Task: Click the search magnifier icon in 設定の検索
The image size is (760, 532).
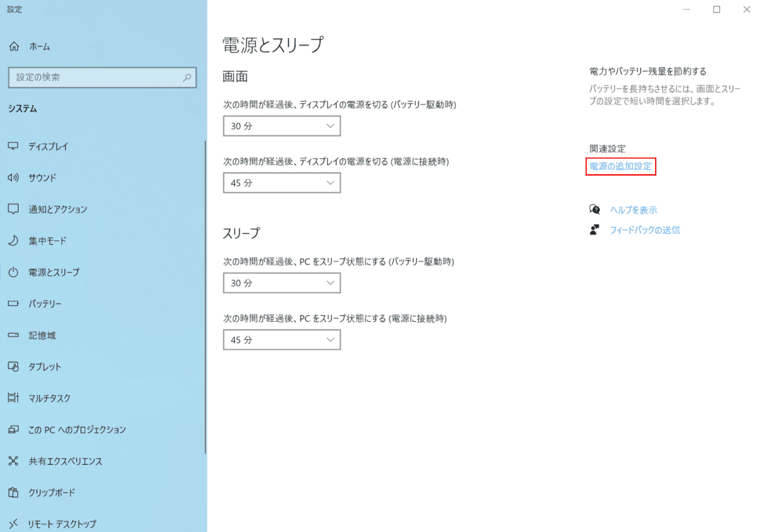Action: [187, 78]
